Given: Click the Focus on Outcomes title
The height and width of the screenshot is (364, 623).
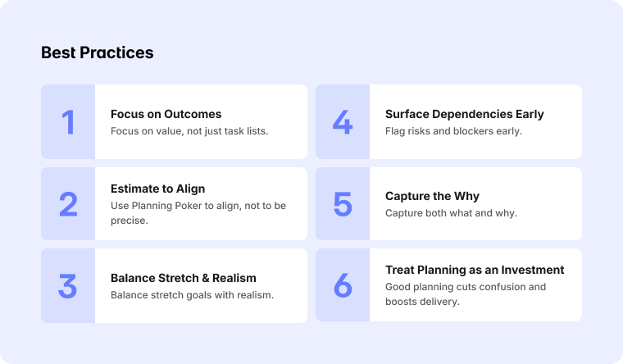Looking at the screenshot, I should [x=166, y=114].
